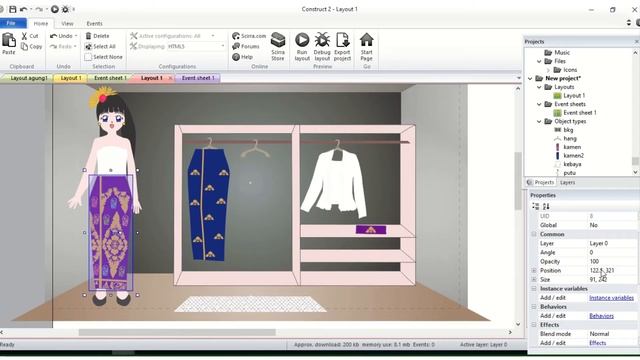
Task: Select Layout 1 in project tree
Action: point(574,96)
